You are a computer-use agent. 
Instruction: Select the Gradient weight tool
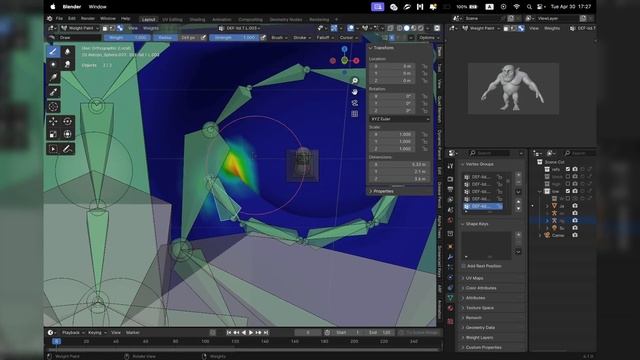[53, 78]
